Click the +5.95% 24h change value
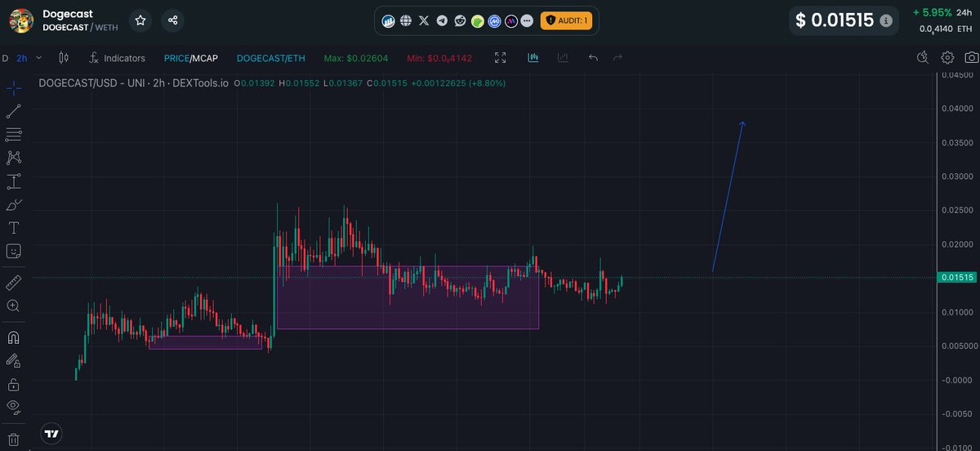The width and height of the screenshot is (980, 451). (933, 12)
